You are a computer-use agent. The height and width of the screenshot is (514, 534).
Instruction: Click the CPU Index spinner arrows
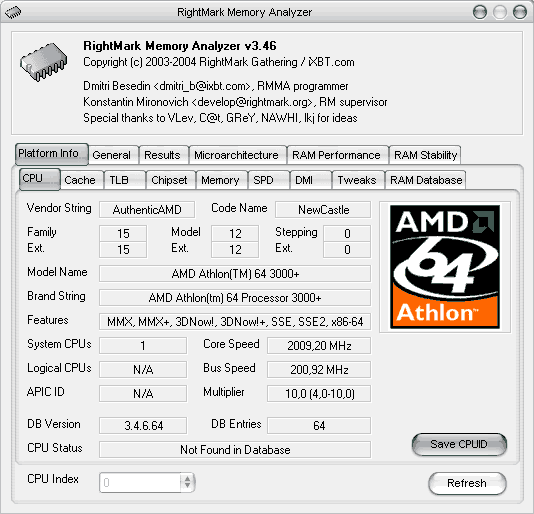pyautogui.click(x=187, y=482)
